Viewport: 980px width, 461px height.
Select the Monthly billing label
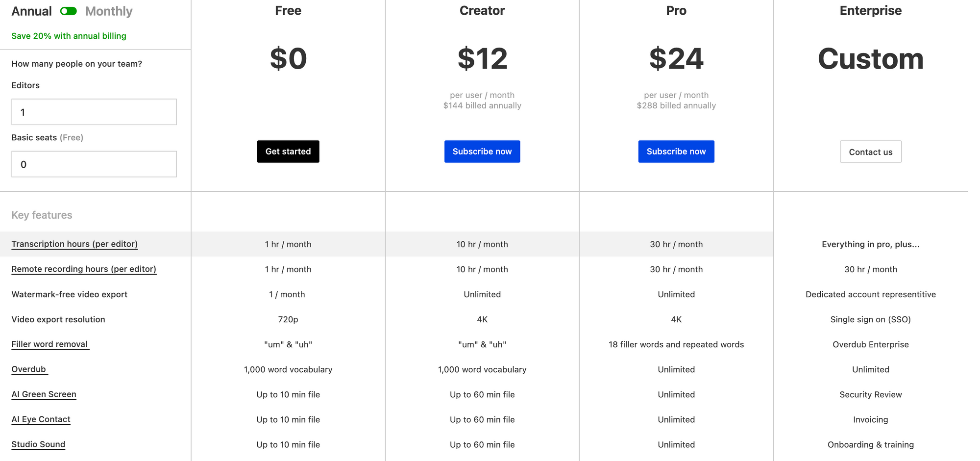click(109, 11)
